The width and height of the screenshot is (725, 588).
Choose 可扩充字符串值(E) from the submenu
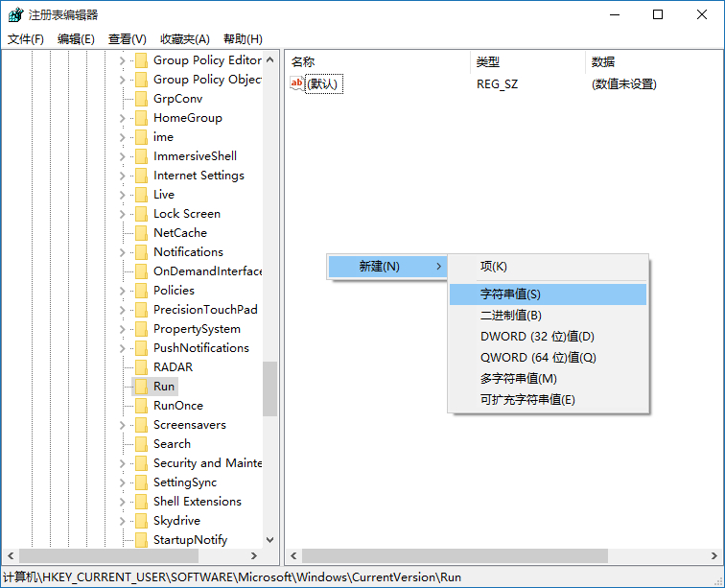(548, 400)
